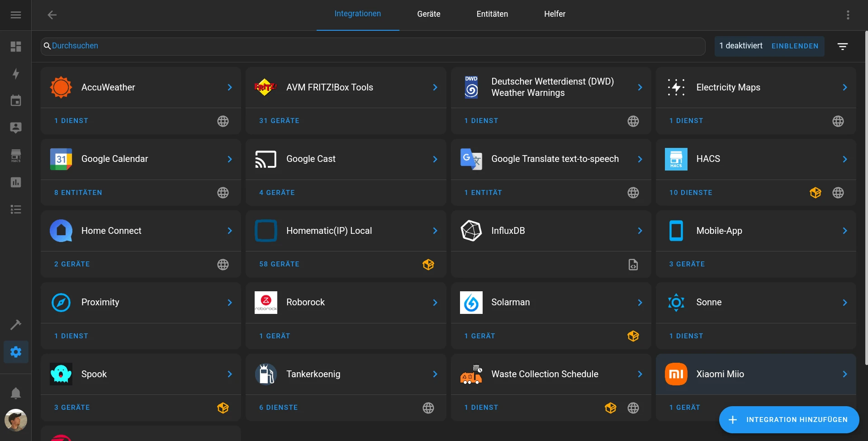
Task: Switch to the Geräte tab
Action: point(429,14)
